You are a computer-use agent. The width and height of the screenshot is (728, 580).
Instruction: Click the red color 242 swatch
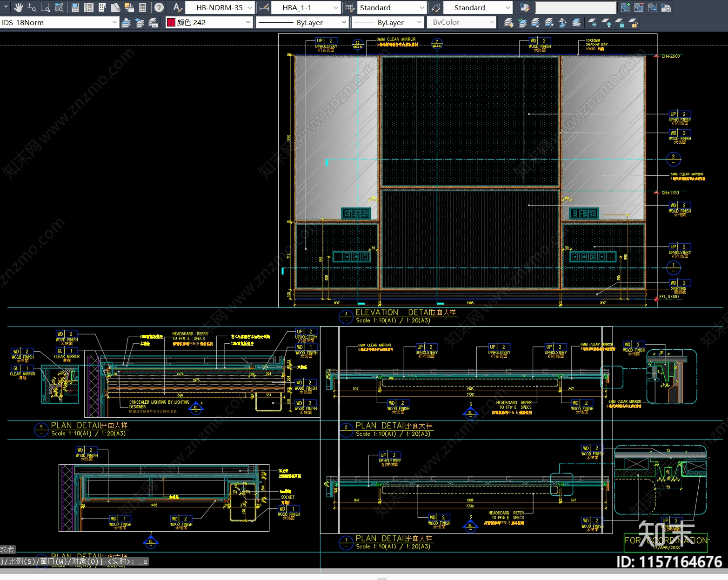pyautogui.click(x=171, y=22)
